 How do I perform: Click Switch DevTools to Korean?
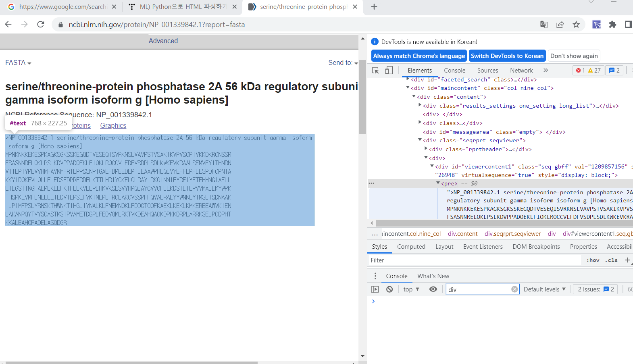507,56
